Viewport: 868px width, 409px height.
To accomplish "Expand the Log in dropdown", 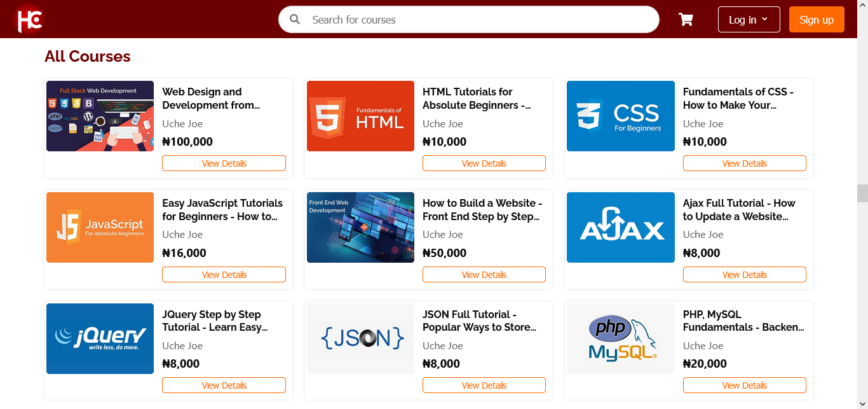I will (x=748, y=20).
